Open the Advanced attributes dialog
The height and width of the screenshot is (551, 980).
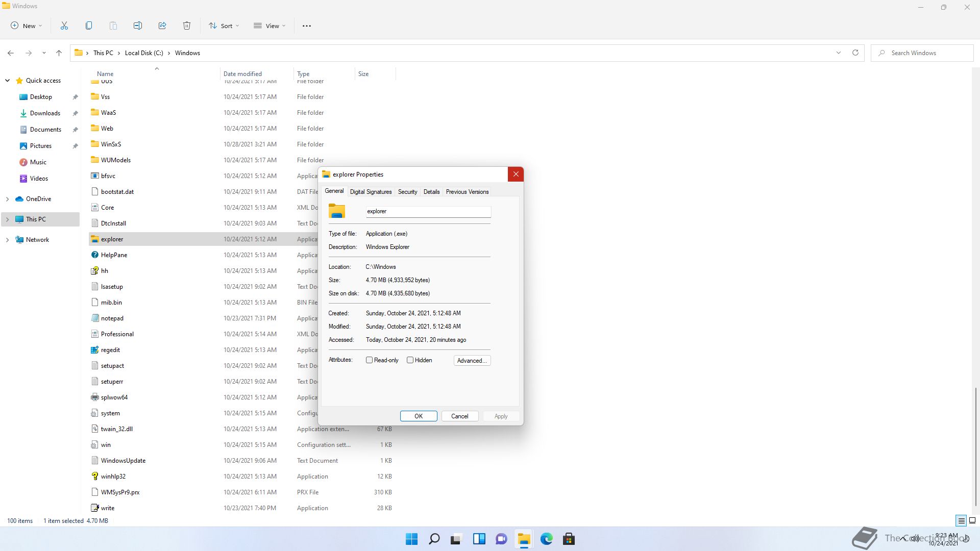472,361
